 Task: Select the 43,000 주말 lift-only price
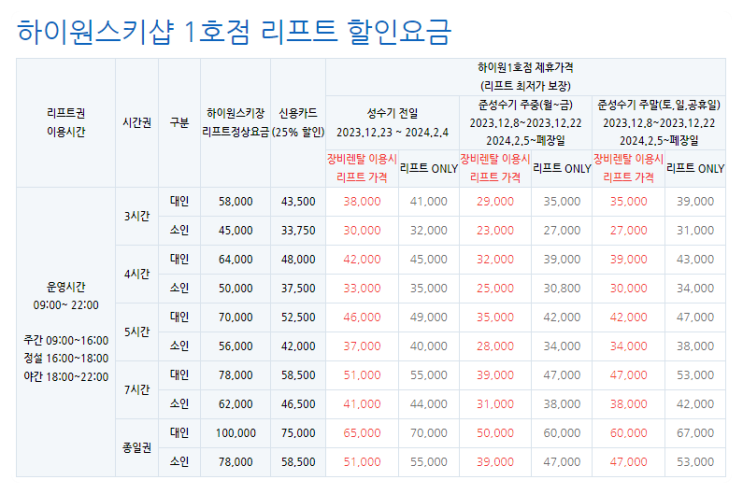pyautogui.click(x=695, y=260)
